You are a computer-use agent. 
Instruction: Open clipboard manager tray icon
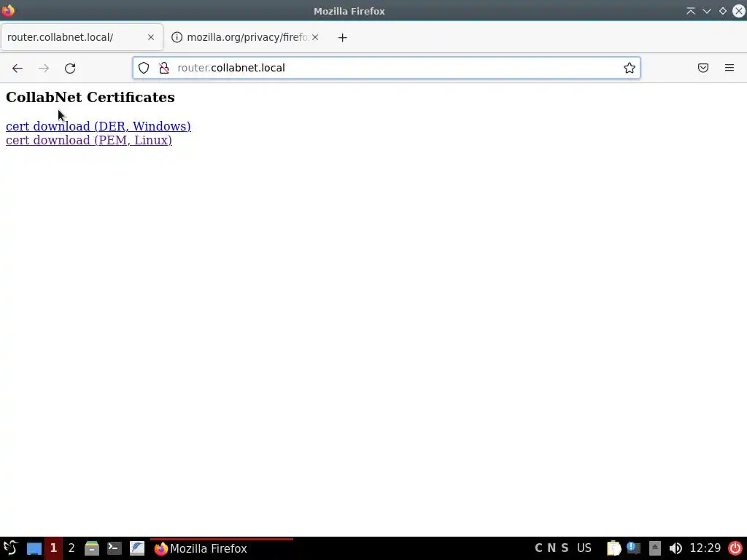tap(614, 548)
